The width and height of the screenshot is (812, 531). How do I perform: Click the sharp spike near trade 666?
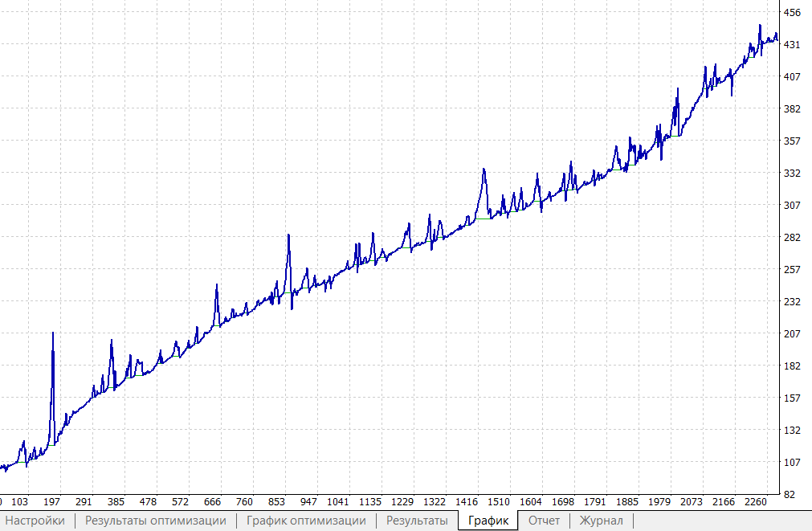tap(216, 285)
